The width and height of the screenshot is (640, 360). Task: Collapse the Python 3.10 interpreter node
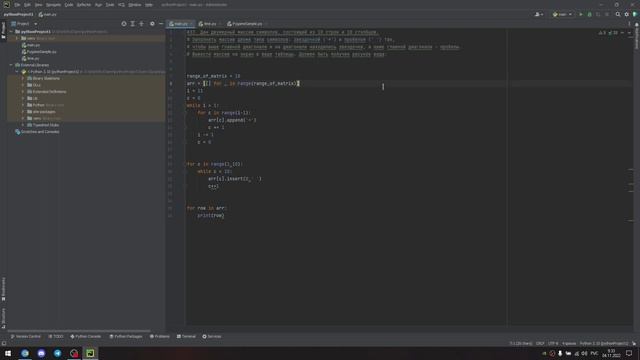click(17, 71)
